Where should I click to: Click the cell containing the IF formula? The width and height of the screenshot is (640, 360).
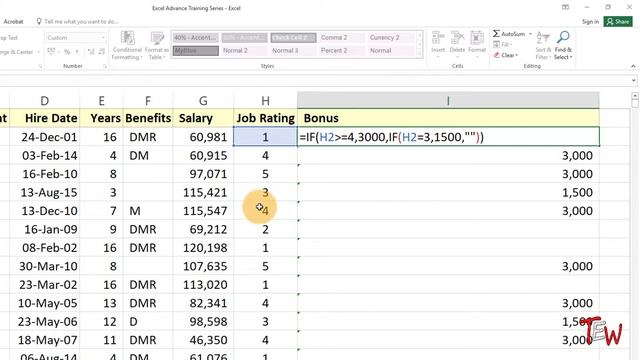(x=448, y=137)
